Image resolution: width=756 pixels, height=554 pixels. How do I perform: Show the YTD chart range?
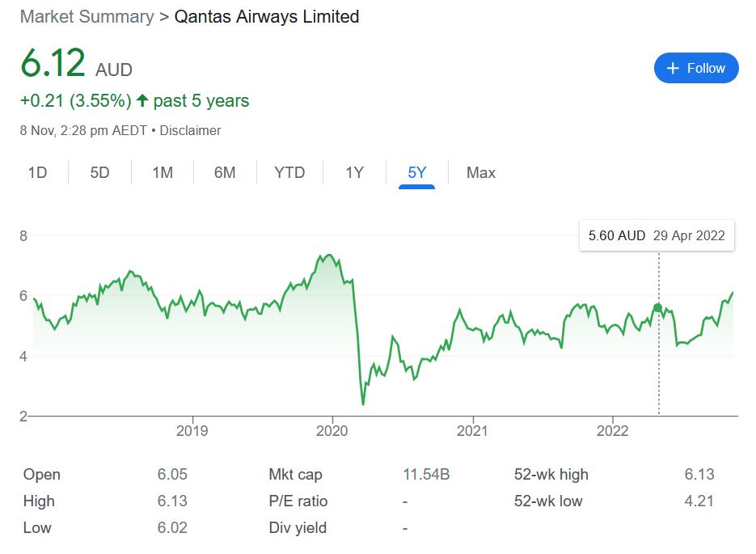(x=289, y=172)
